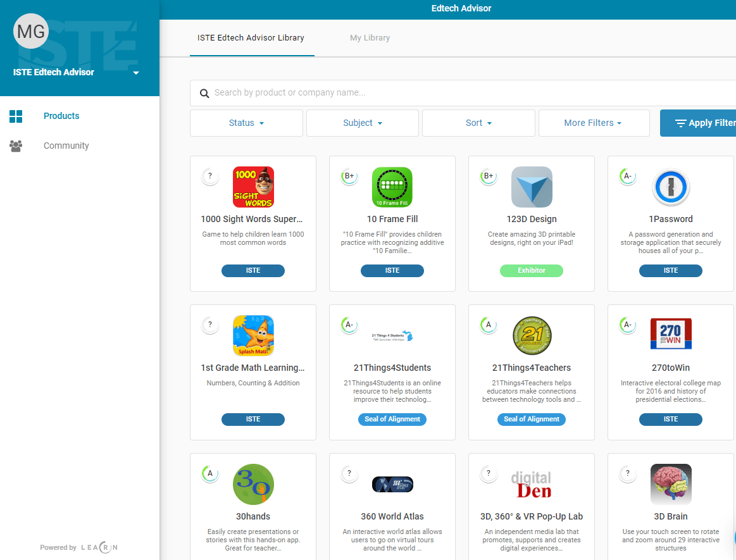The image size is (736, 560).
Task: Open the 1000 Sight Words Super... title
Action: [x=252, y=219]
